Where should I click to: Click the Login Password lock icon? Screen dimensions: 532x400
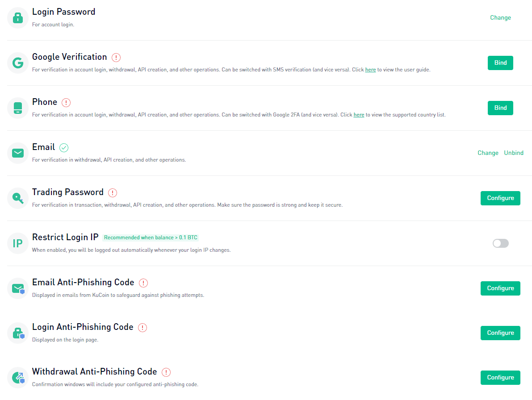[x=17, y=17]
